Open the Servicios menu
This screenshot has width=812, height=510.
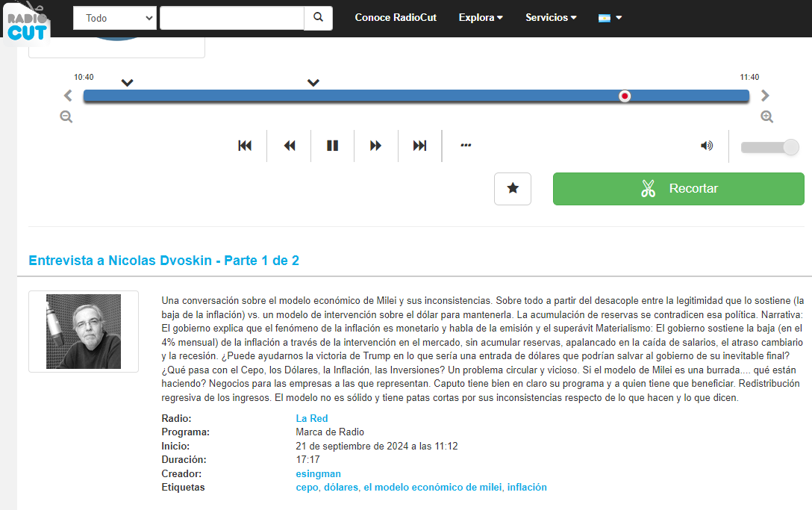coord(551,18)
